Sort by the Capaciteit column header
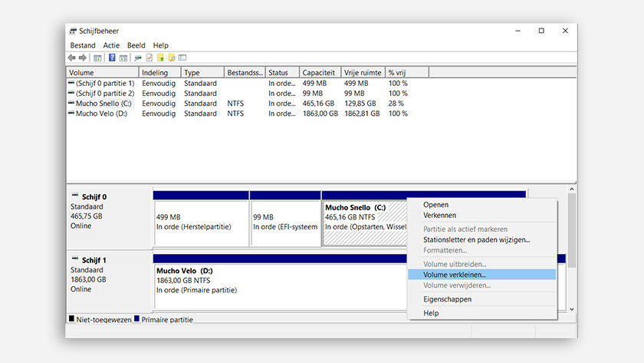The image size is (644, 363). [x=320, y=72]
